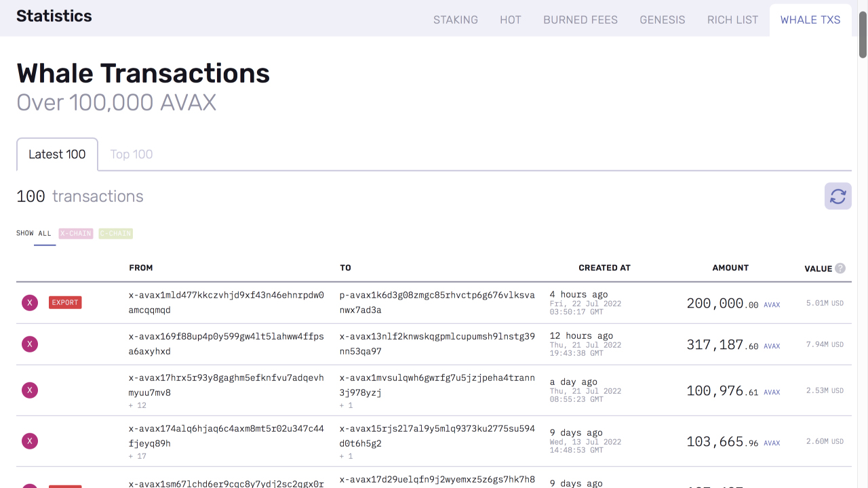Click the TO column header

[346, 268]
